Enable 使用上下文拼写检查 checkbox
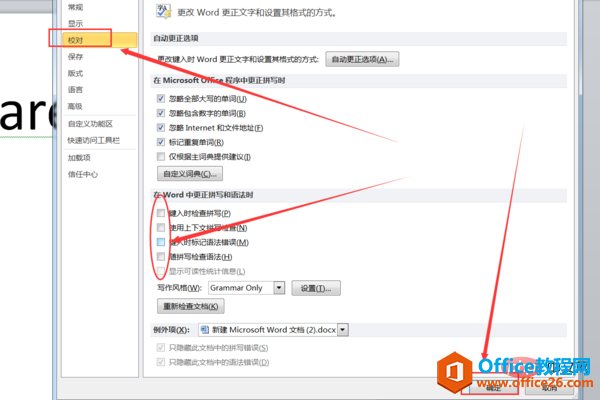 pos(161,227)
